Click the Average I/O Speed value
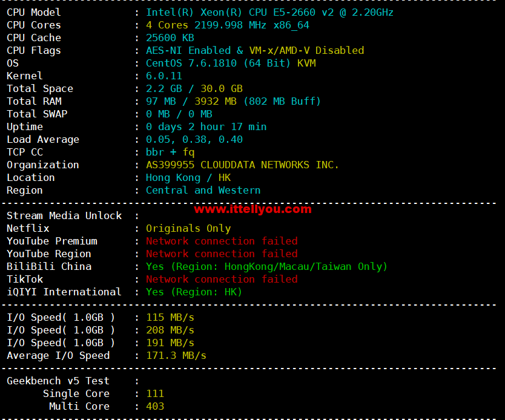This screenshot has height=420, width=505. coord(176,355)
